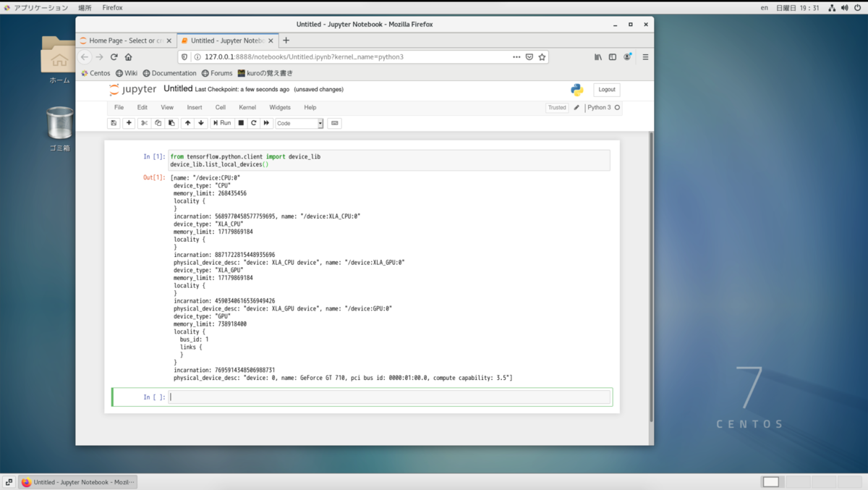Screen dimensions: 868x490
Task: Save the notebook using the save icon
Action: (114, 122)
